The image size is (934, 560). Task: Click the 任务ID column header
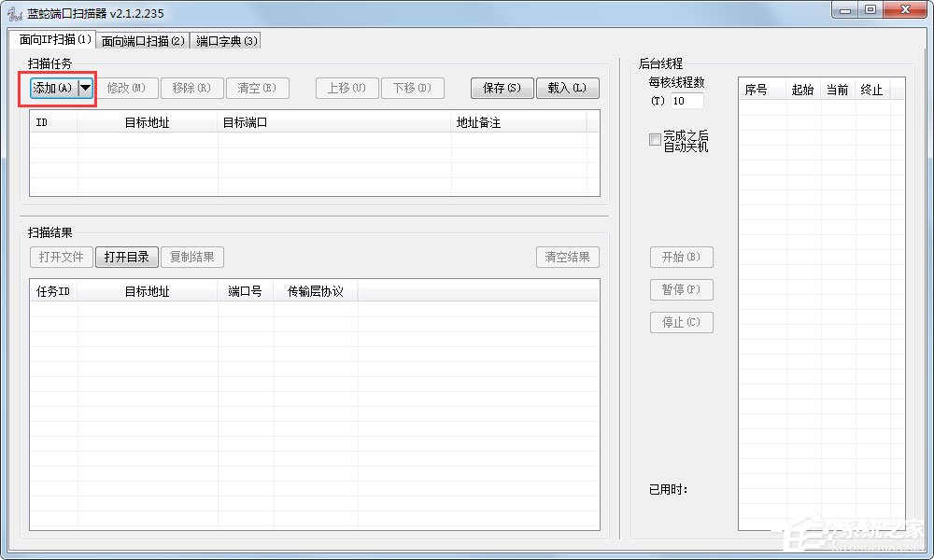[53, 291]
